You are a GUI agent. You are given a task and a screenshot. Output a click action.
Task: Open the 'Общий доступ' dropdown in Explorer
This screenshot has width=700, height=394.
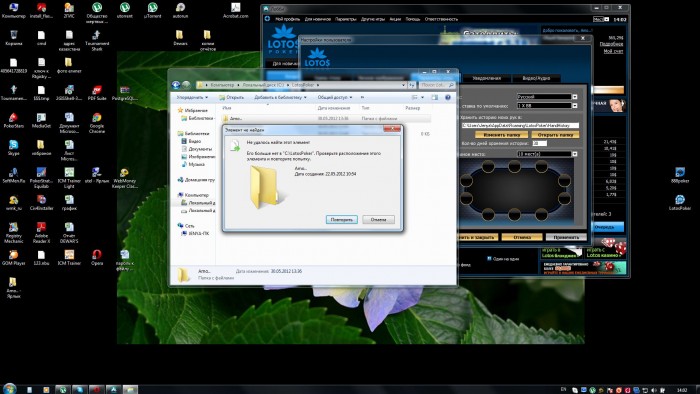(335, 97)
